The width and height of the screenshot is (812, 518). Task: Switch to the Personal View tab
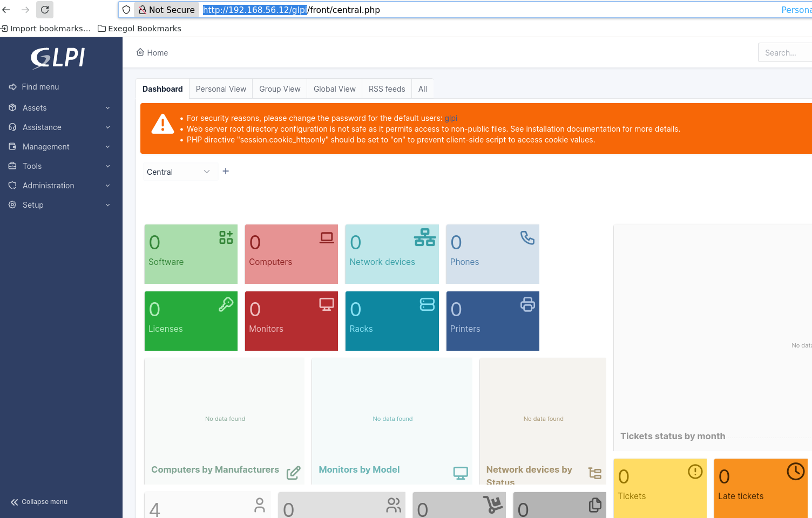[x=221, y=89]
